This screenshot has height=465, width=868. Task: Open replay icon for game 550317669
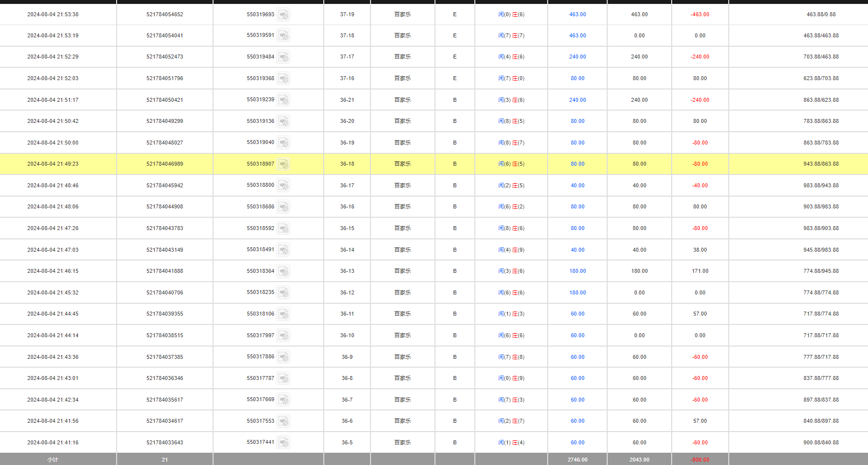[283, 400]
